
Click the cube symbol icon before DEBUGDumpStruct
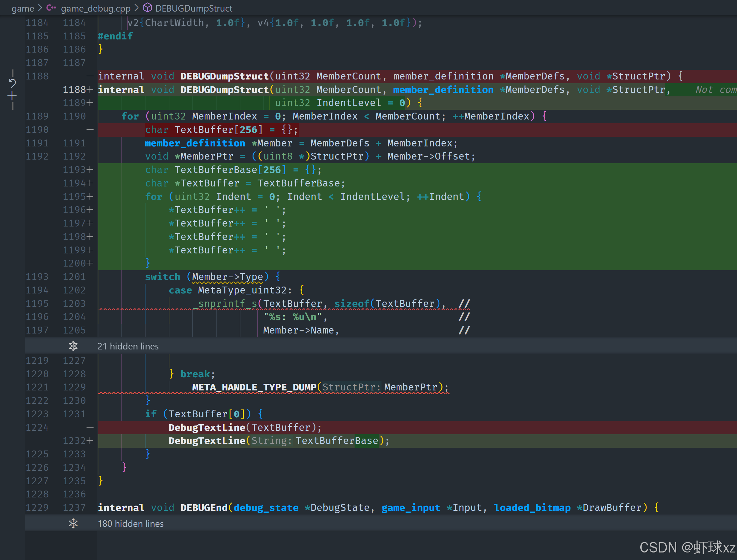click(x=147, y=8)
